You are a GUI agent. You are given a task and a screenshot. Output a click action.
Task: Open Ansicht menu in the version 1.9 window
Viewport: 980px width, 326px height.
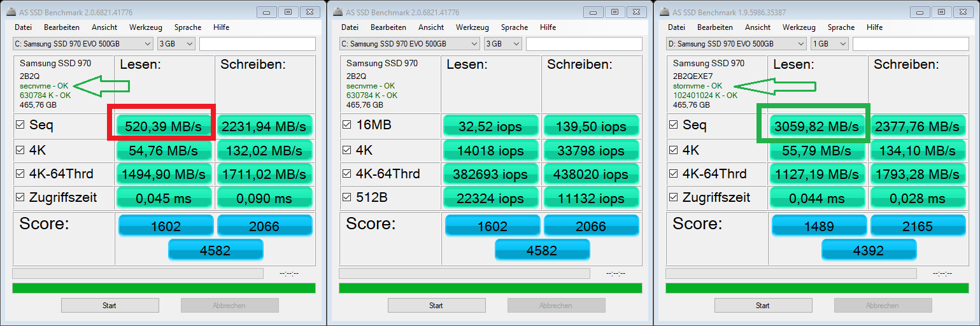point(758,27)
